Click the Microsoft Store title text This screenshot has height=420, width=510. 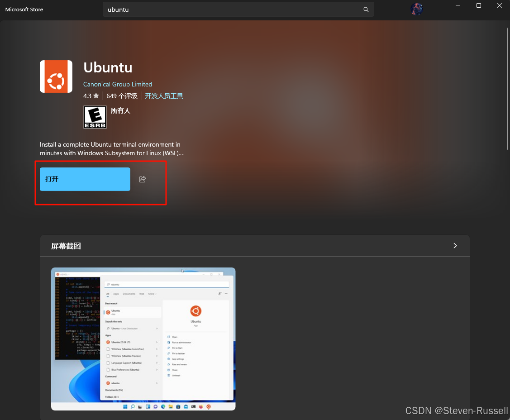click(24, 10)
